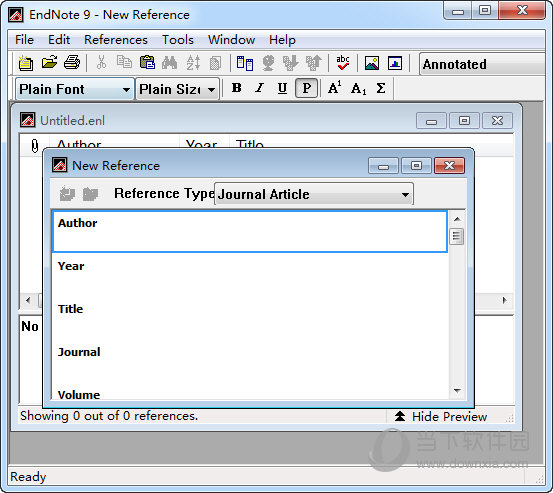553x493 pixels.
Task: Toggle Underline formatting
Action: pos(282,88)
